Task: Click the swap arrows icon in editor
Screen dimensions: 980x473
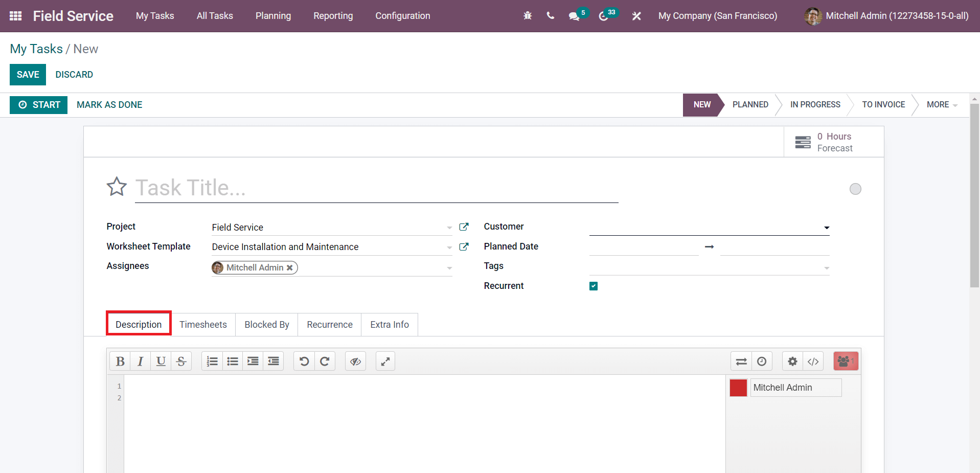Action: pyautogui.click(x=741, y=361)
